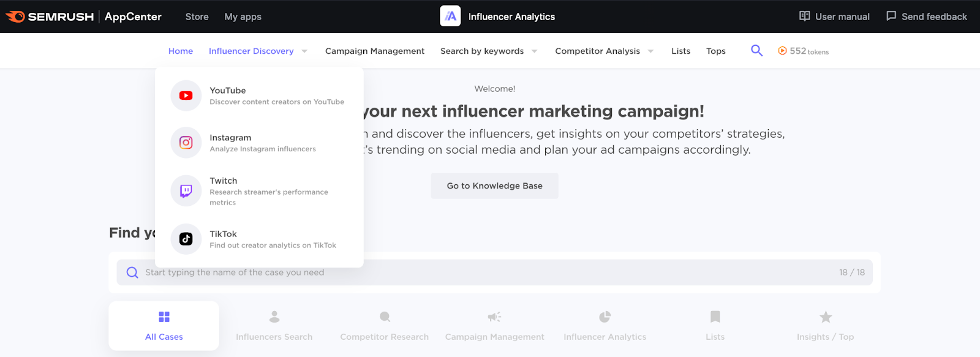Click the TikTok icon in dropdown

186,239
